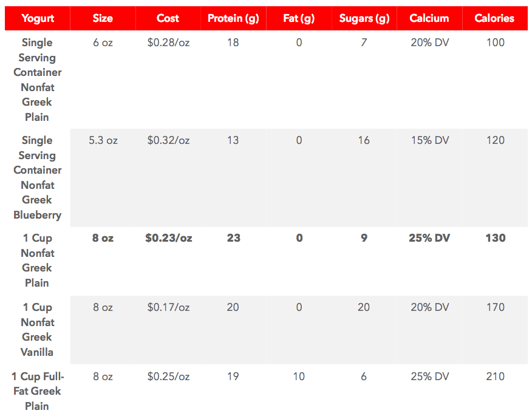Click the bold $0.23/oz cost cell
Viewport: 532px width, 419px height.
pos(169,238)
